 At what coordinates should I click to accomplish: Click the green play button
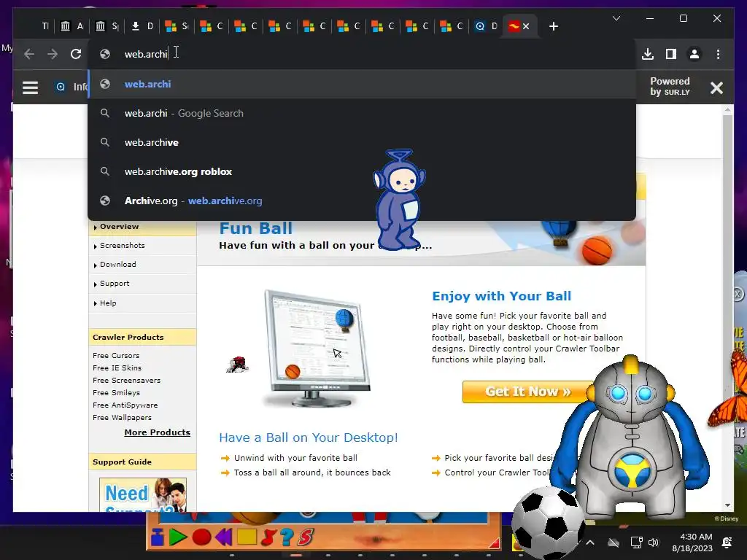pos(178,537)
